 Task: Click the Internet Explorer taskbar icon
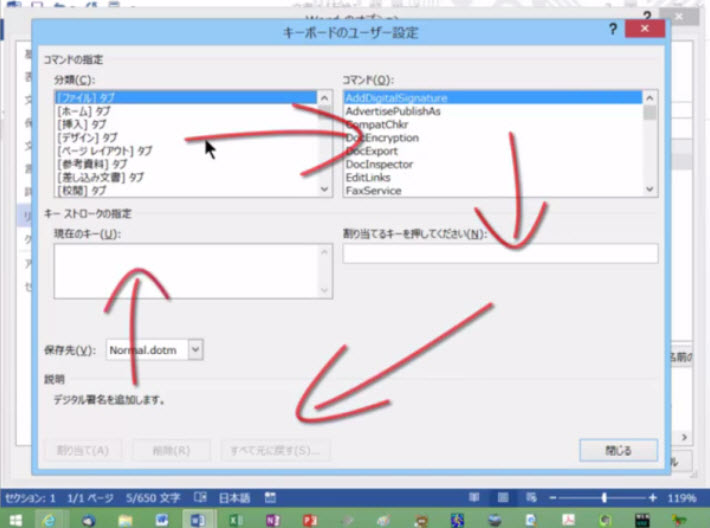[x=47, y=519]
